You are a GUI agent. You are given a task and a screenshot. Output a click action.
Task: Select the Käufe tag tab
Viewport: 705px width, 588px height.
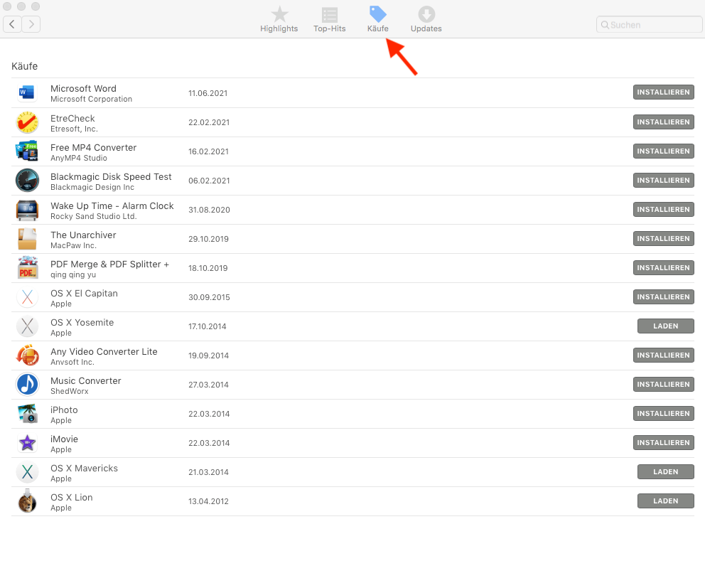click(377, 19)
